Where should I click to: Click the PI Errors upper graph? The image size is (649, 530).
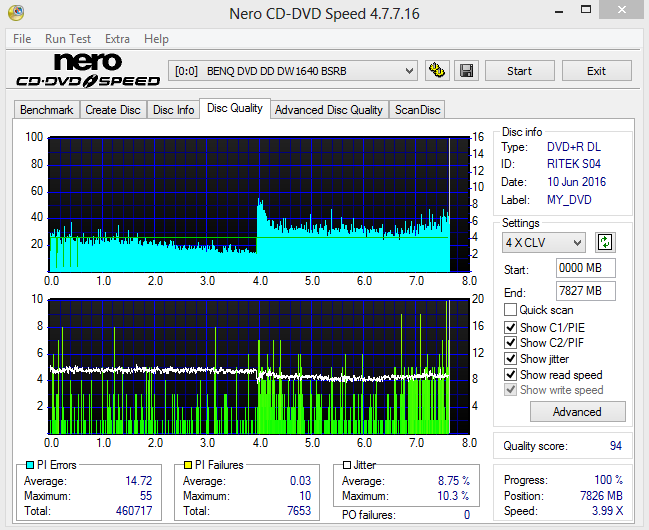[x=259, y=205]
